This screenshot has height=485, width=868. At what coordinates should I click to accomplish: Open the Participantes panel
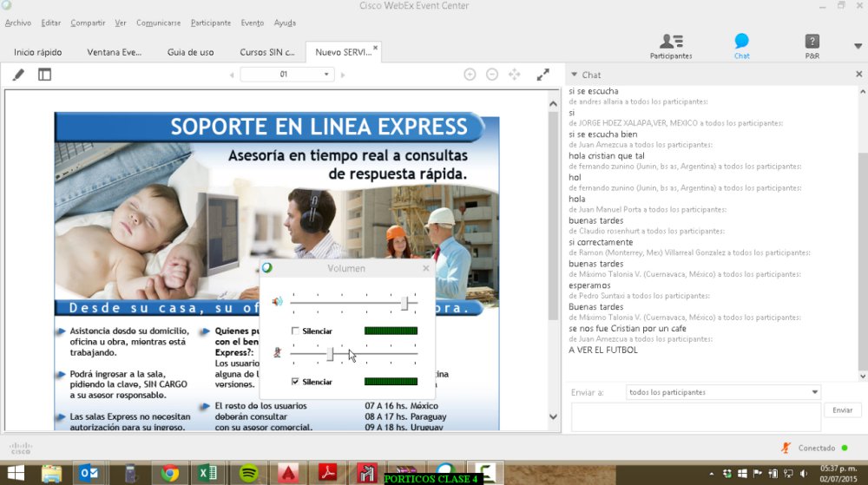(671, 47)
